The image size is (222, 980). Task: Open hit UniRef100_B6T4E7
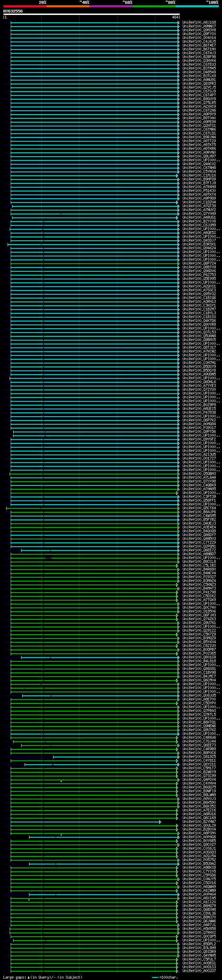[x=199, y=45]
